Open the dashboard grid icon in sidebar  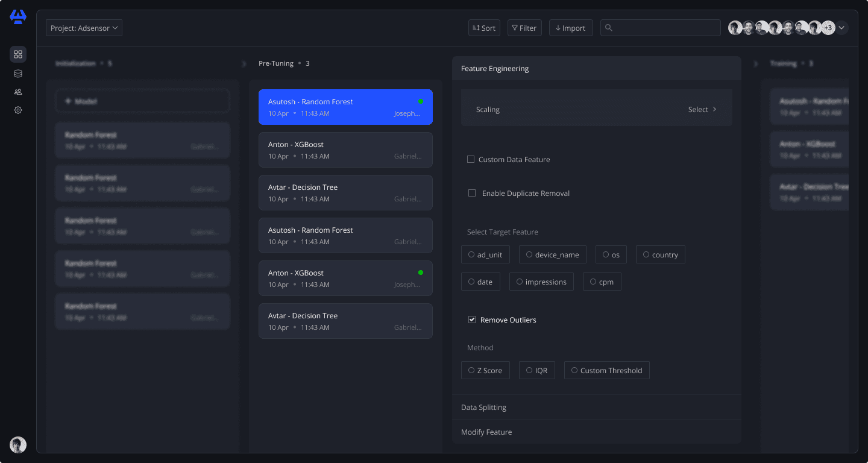pyautogui.click(x=18, y=54)
